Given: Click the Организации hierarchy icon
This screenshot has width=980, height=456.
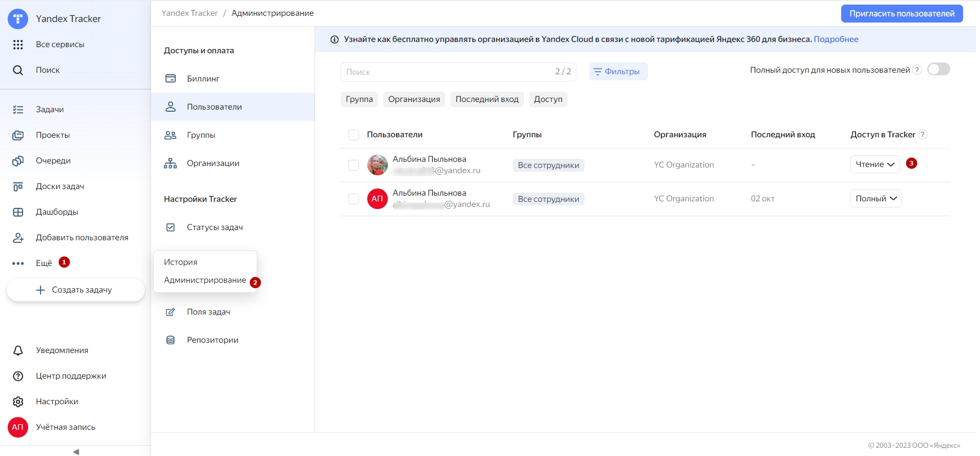Looking at the screenshot, I should (x=171, y=163).
